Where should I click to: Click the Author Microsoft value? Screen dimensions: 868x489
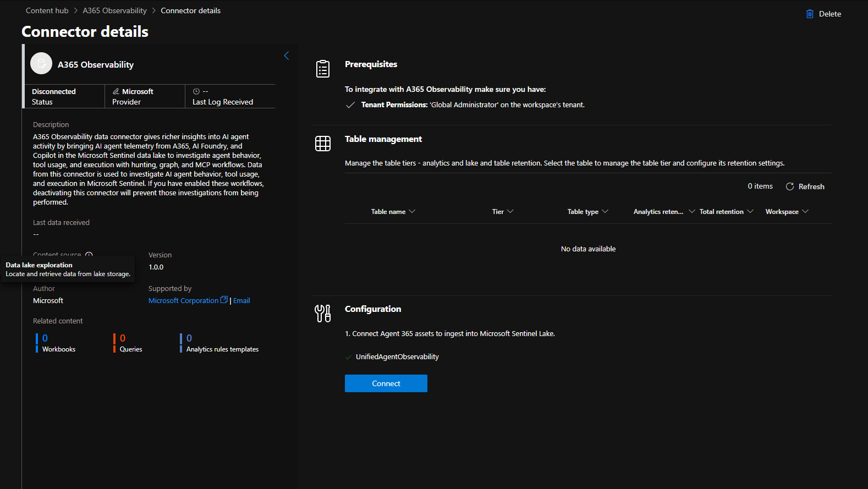[48, 300]
